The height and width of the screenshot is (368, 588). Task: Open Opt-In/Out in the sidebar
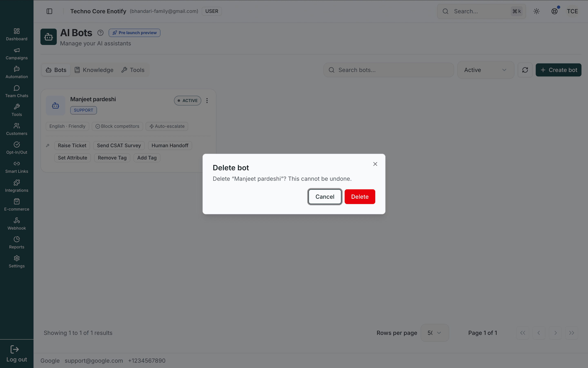[17, 148]
